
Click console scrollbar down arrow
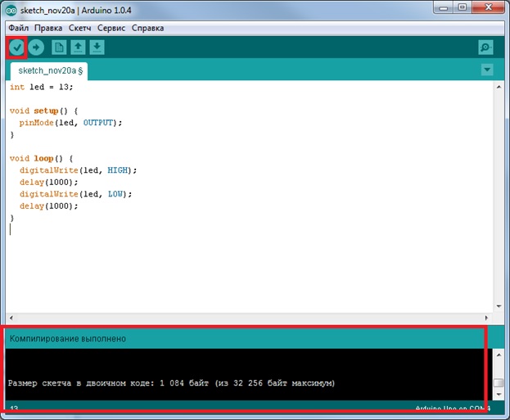click(x=499, y=395)
